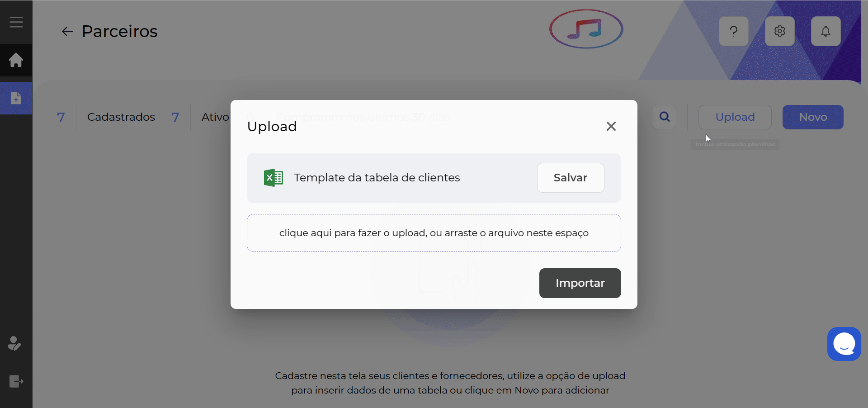Click Importar to import the file
The height and width of the screenshot is (408, 868).
tap(580, 283)
